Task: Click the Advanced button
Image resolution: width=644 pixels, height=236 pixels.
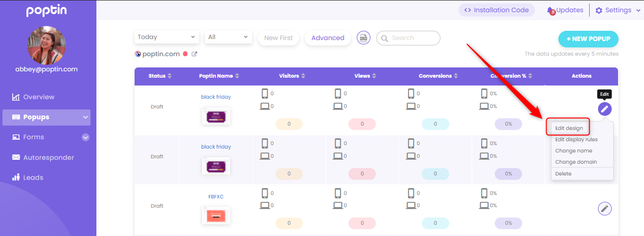Action: (x=328, y=38)
